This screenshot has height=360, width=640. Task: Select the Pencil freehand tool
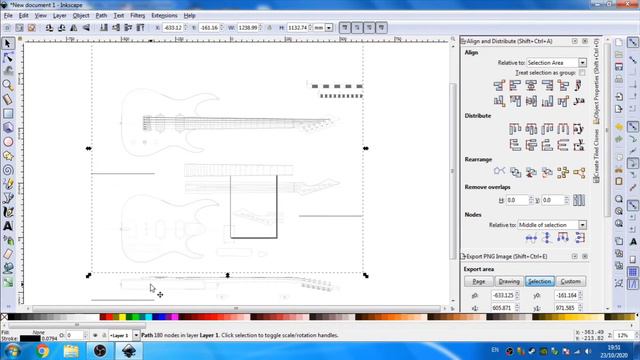pyautogui.click(x=8, y=184)
